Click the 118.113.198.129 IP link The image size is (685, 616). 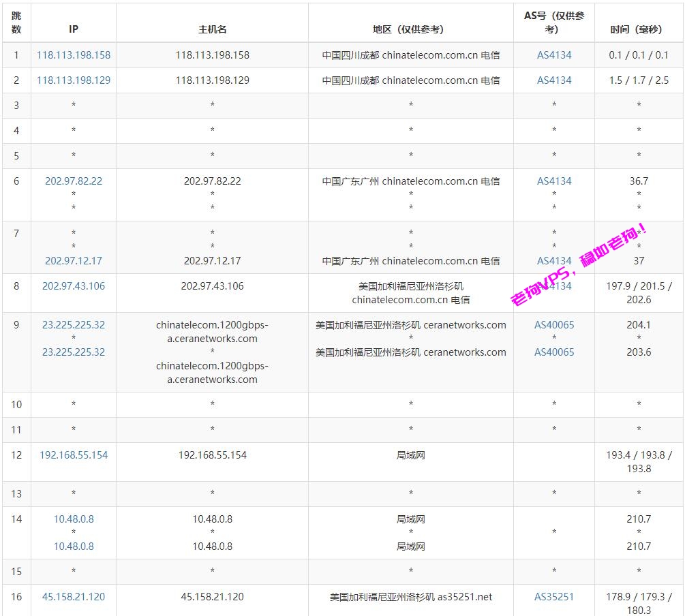74,80
